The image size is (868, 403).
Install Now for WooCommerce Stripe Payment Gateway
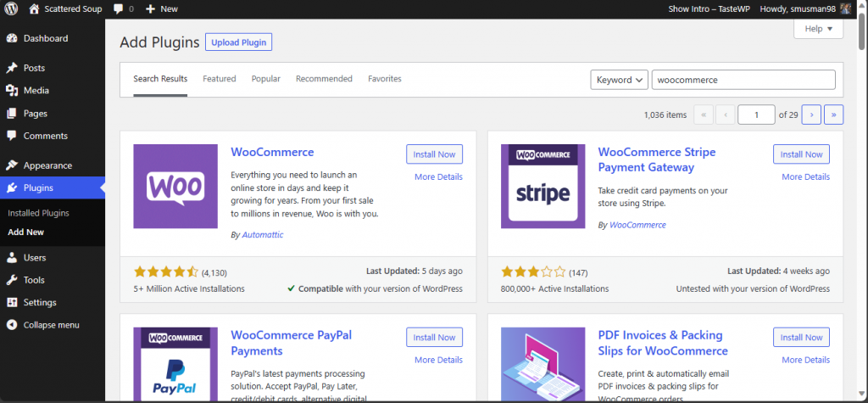click(802, 154)
